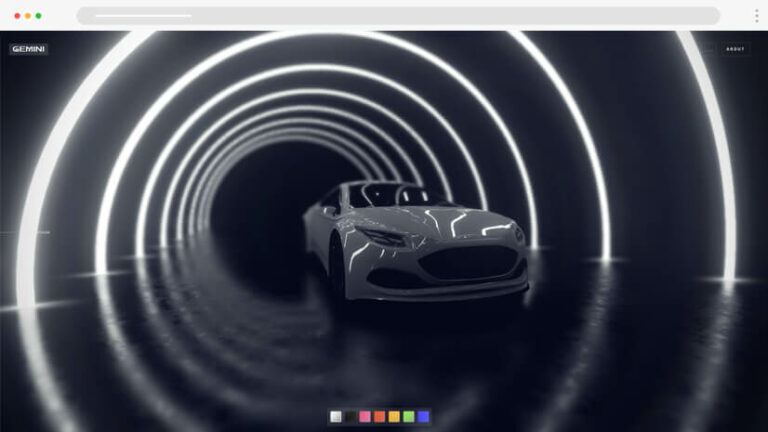Click the yellow window minimize dot
768x432 pixels.
point(28,16)
